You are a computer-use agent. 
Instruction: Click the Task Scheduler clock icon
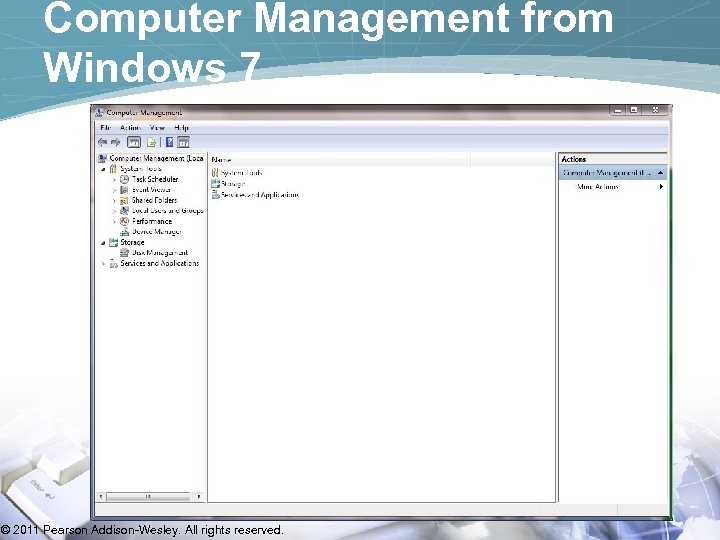coord(124,179)
